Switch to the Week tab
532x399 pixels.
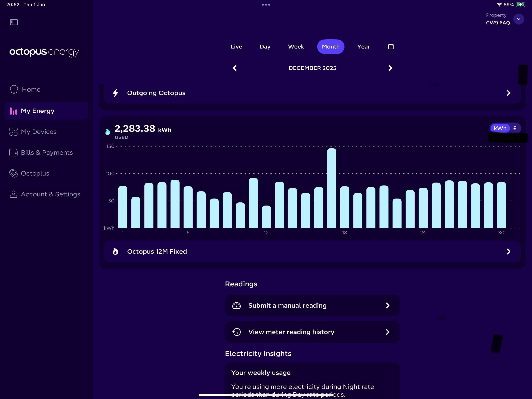[x=296, y=47]
